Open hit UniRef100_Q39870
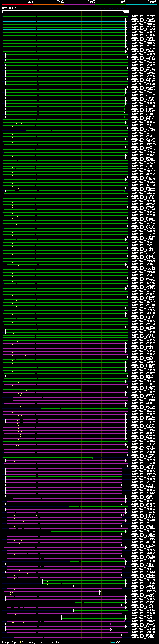Image resolution: width=159 pixels, height=644 pixels. (142, 40)
